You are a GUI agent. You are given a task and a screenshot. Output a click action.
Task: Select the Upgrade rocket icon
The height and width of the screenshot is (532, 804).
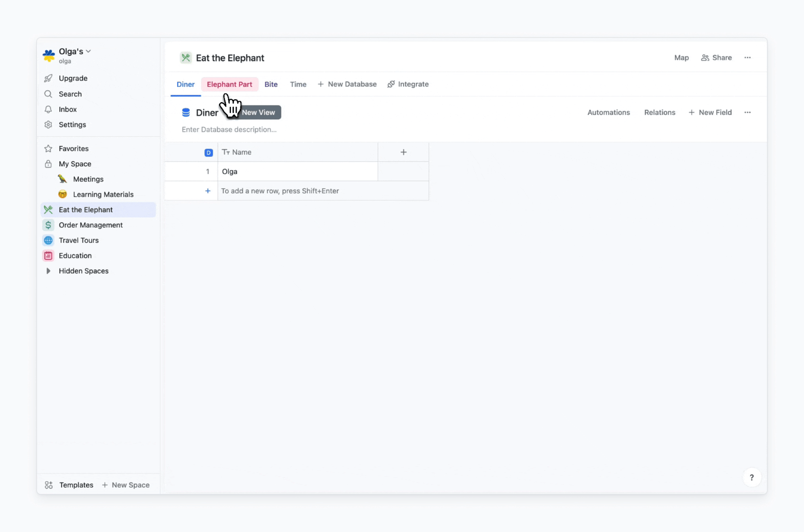pyautogui.click(x=48, y=78)
